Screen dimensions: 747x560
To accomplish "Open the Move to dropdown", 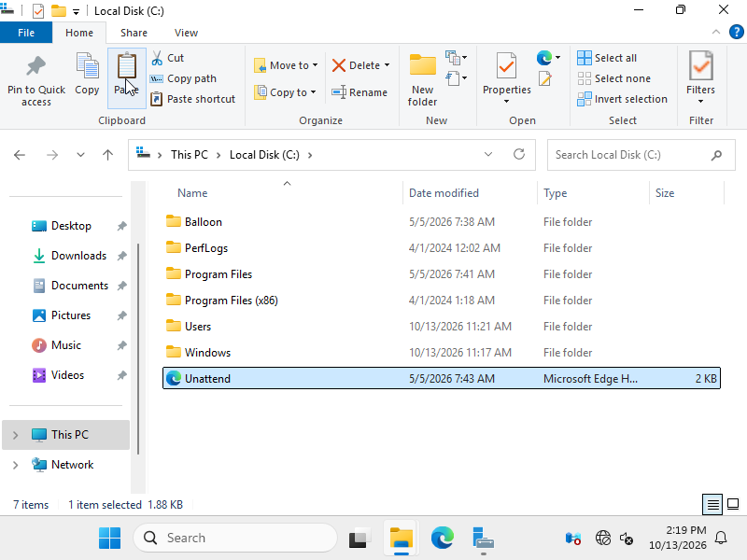I will [x=286, y=65].
